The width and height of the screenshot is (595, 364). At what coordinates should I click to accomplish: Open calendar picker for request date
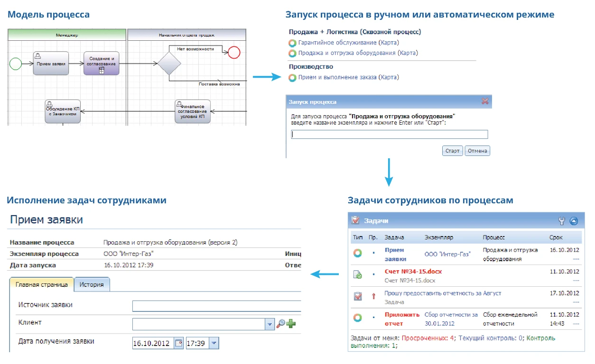tap(178, 343)
